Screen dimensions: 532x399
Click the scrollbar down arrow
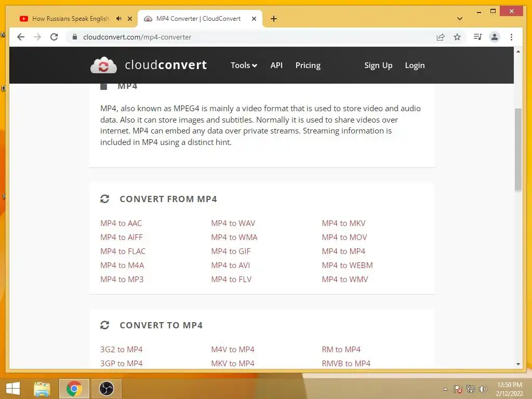coord(518,364)
